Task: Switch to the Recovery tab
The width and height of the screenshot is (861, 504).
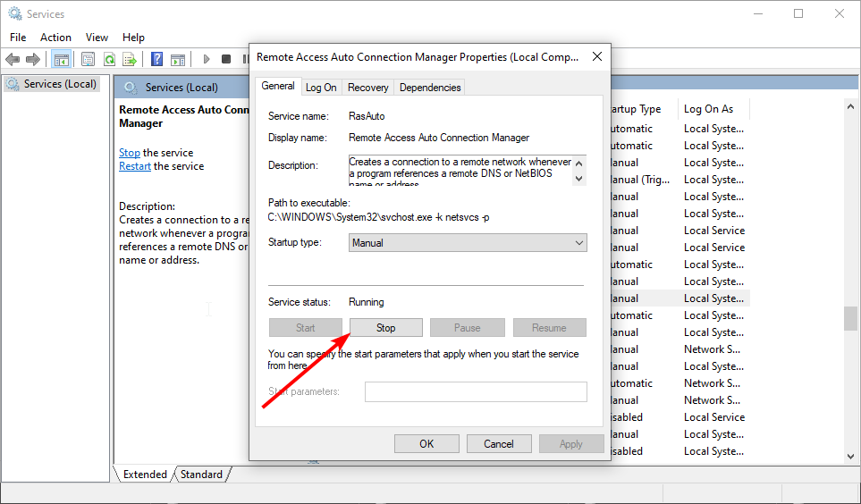Action: (367, 88)
